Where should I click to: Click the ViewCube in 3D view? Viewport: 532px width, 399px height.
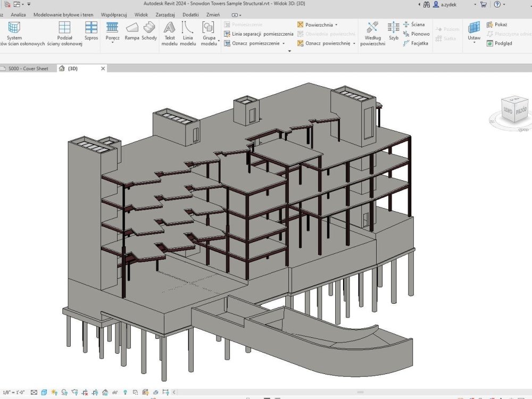514,109
